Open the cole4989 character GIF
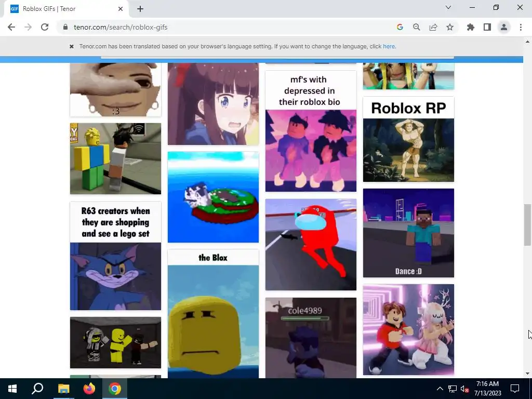Image resolution: width=532 pixels, height=399 pixels. point(311,338)
